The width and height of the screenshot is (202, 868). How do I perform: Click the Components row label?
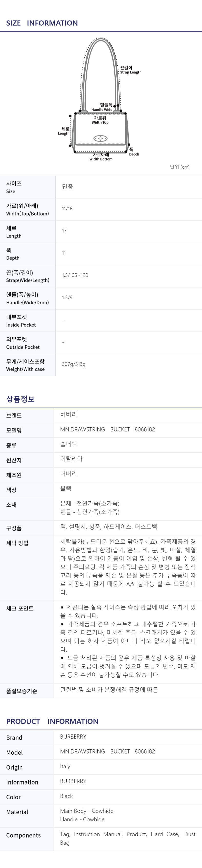(23, 835)
